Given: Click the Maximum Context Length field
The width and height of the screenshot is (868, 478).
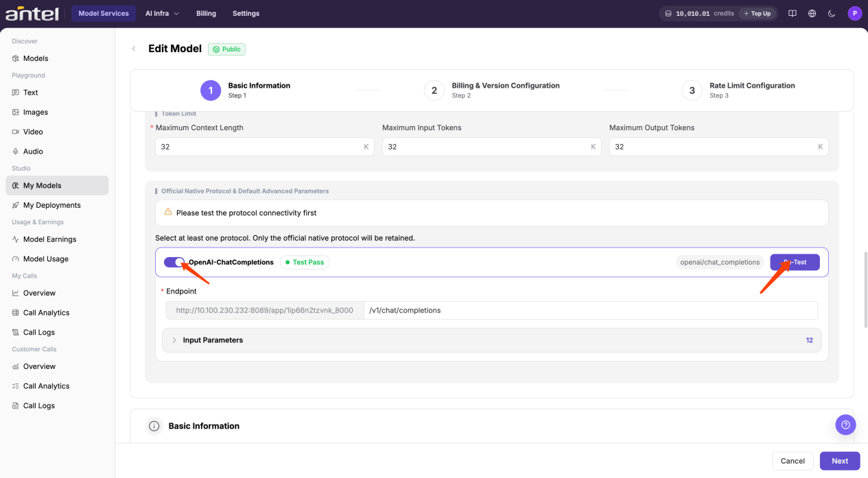Looking at the screenshot, I should [x=265, y=147].
